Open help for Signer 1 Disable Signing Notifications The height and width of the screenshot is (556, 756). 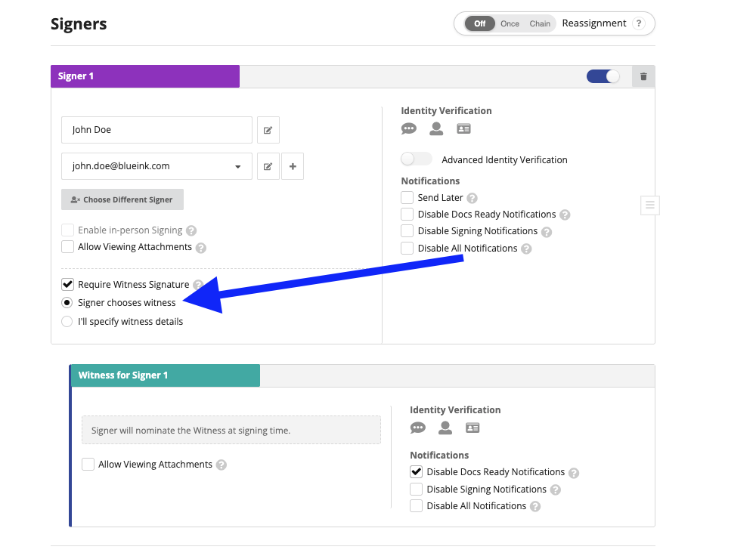tap(547, 232)
